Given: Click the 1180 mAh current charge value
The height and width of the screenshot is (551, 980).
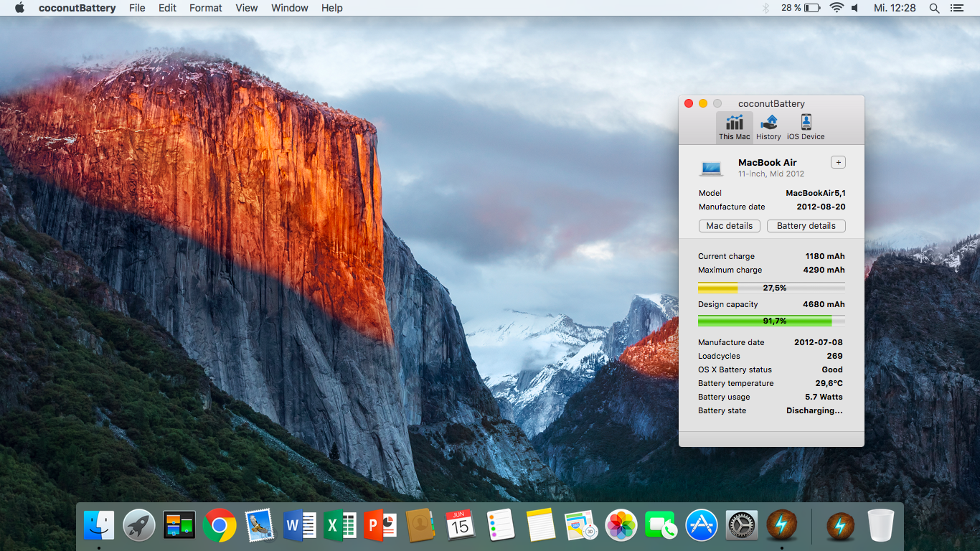Looking at the screenshot, I should [824, 256].
